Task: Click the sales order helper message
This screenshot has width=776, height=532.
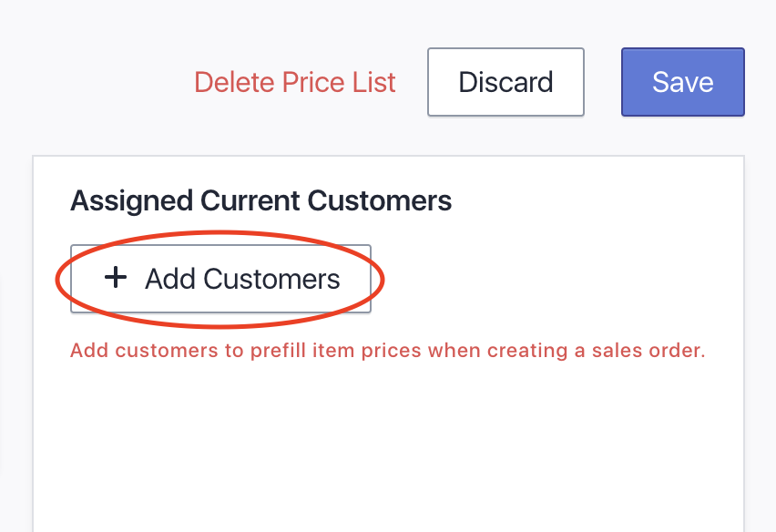Action: coord(387,351)
